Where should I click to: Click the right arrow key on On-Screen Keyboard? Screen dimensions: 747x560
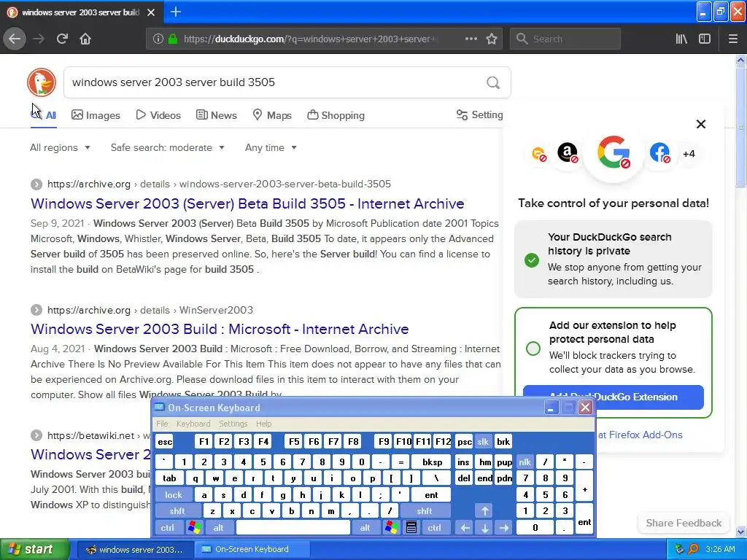click(504, 527)
